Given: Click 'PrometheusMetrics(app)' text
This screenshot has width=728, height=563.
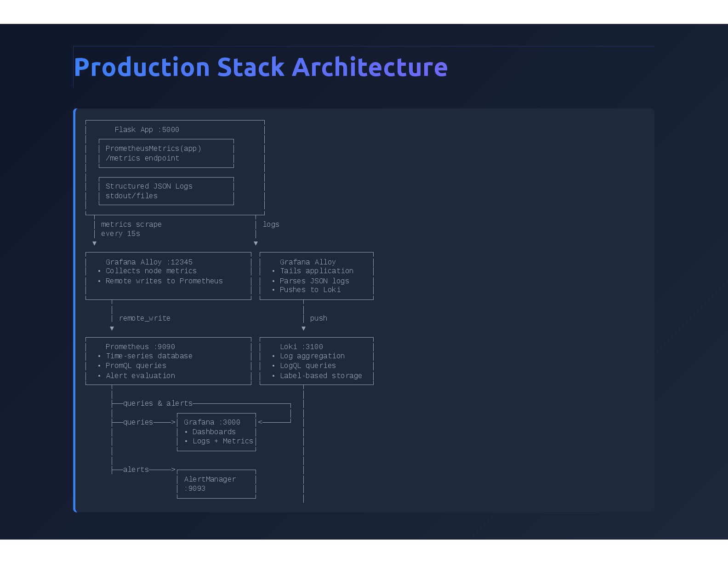Looking at the screenshot, I should pos(153,149).
